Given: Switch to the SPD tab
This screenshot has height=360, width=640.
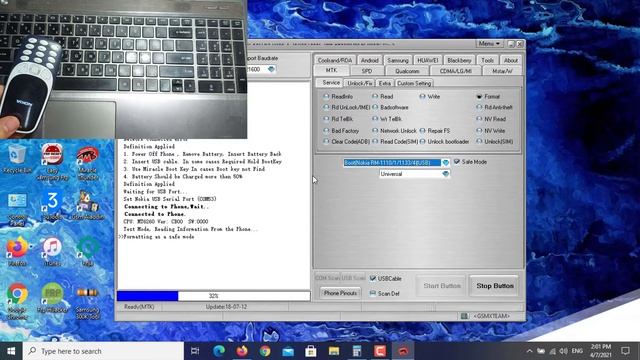Looking at the screenshot, I should [x=367, y=71].
